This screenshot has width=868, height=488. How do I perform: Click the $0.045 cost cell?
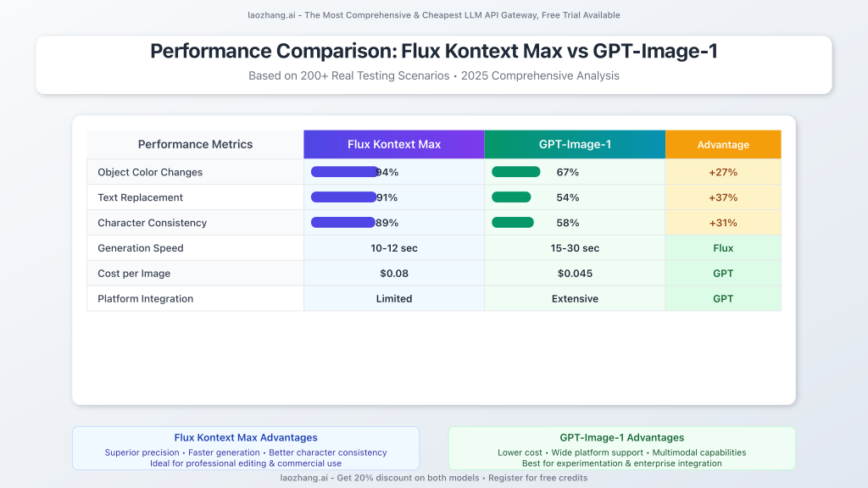tap(575, 274)
